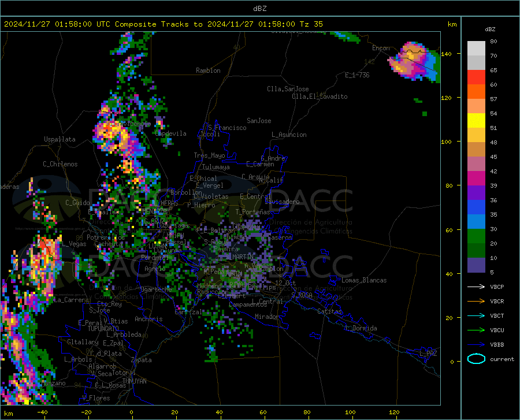This screenshot has width=520, height=420.
Task: Click the 120 km horizontal axis tick
Action: tap(394, 412)
